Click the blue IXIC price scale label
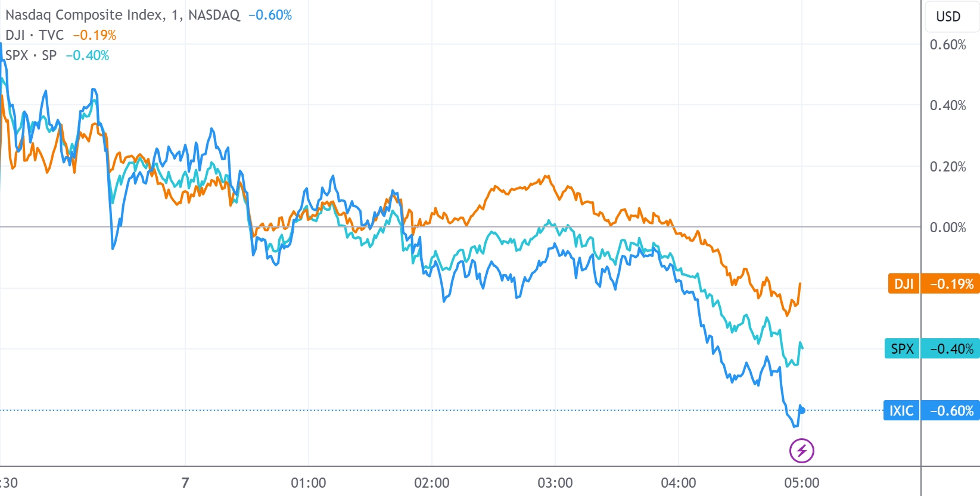The image size is (980, 496). [901, 411]
